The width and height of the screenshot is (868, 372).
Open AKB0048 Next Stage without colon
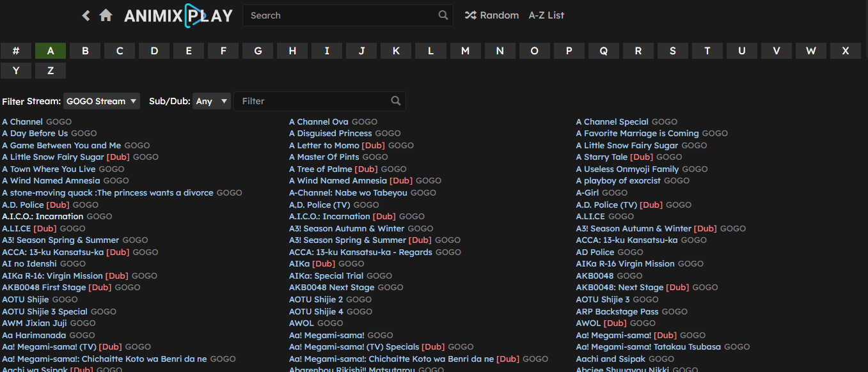click(x=331, y=288)
